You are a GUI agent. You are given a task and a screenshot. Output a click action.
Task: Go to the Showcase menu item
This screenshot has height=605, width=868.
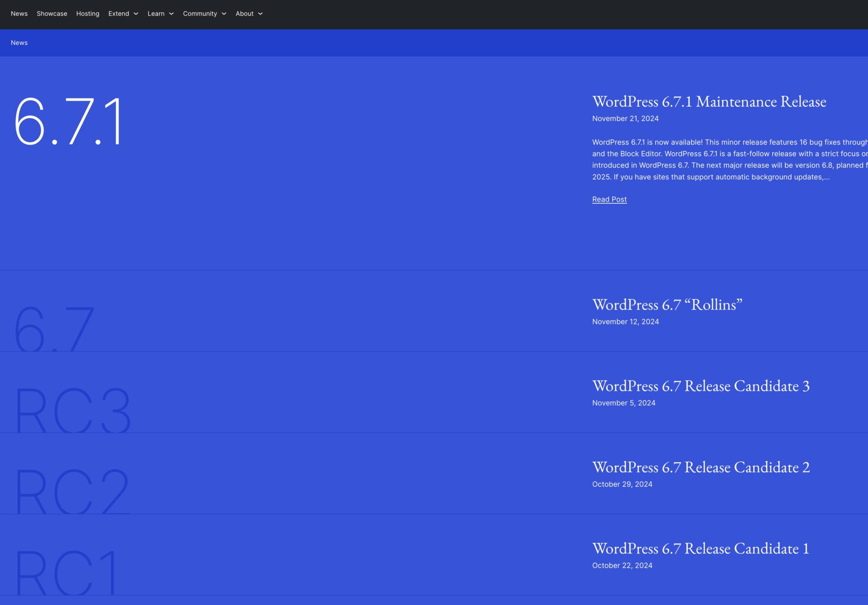(52, 14)
